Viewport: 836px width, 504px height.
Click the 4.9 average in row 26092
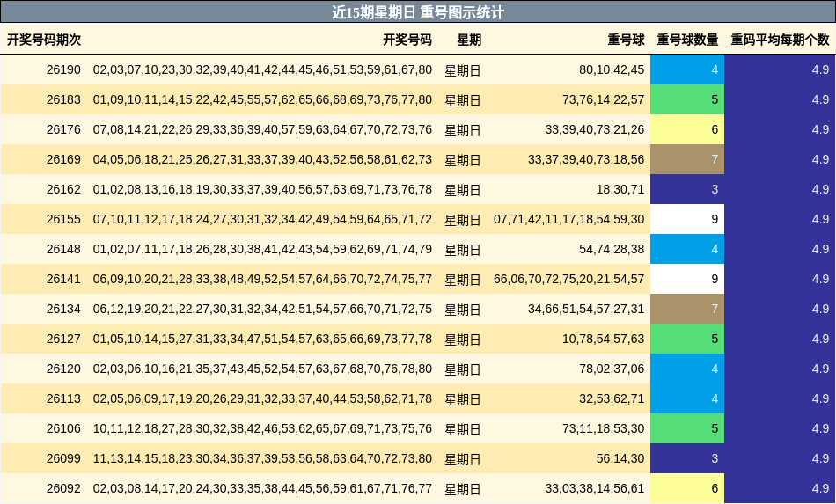pyautogui.click(x=820, y=488)
